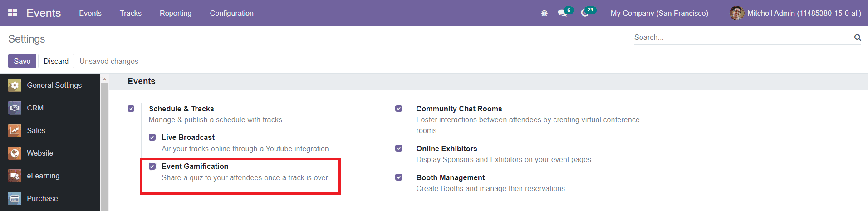
Task: Open the Tracks menu
Action: tap(131, 13)
